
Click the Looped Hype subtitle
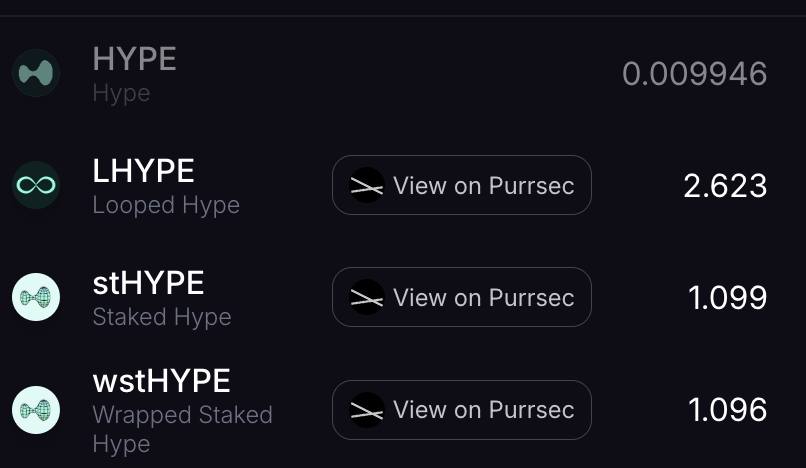point(166,206)
